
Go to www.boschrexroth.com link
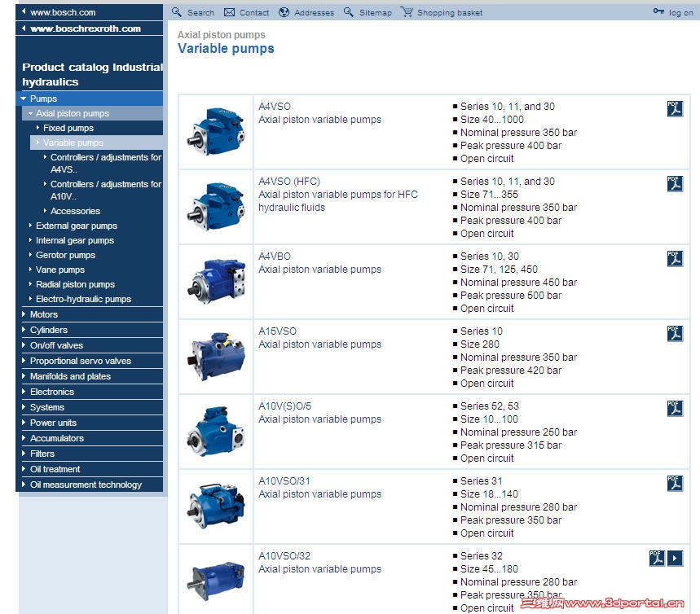pyautogui.click(x=86, y=29)
